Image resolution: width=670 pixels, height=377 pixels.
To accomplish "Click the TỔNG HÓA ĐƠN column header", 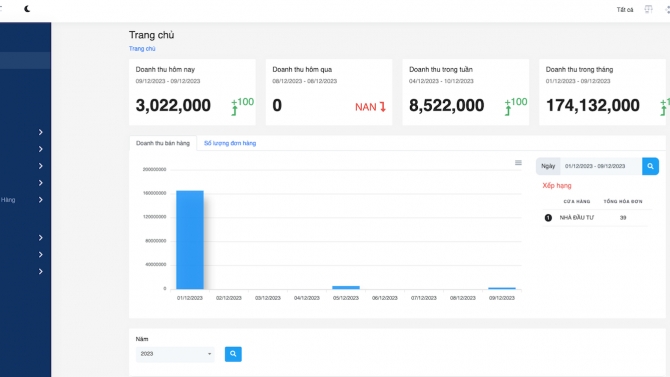I will pos(623,201).
